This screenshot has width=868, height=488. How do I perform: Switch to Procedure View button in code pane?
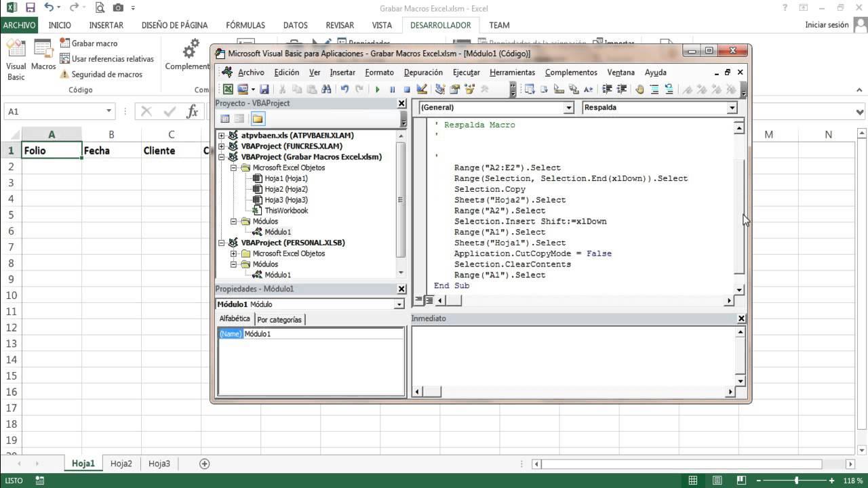point(419,300)
